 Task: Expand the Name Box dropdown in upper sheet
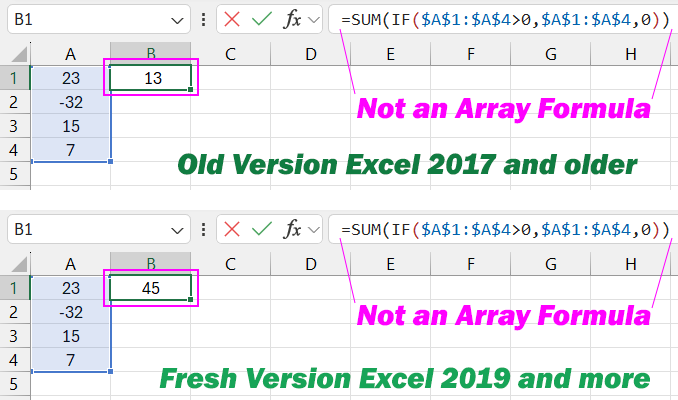point(176,19)
